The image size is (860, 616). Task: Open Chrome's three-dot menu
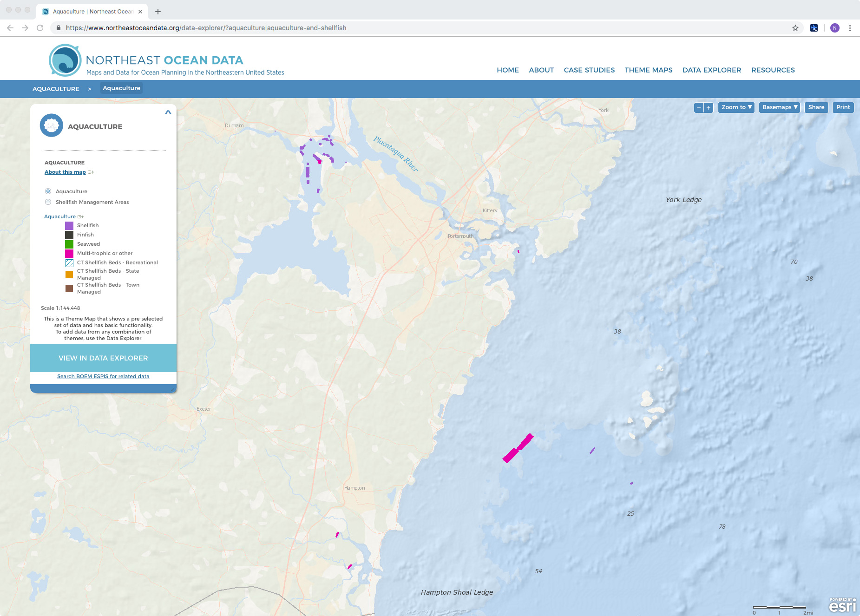tap(850, 28)
